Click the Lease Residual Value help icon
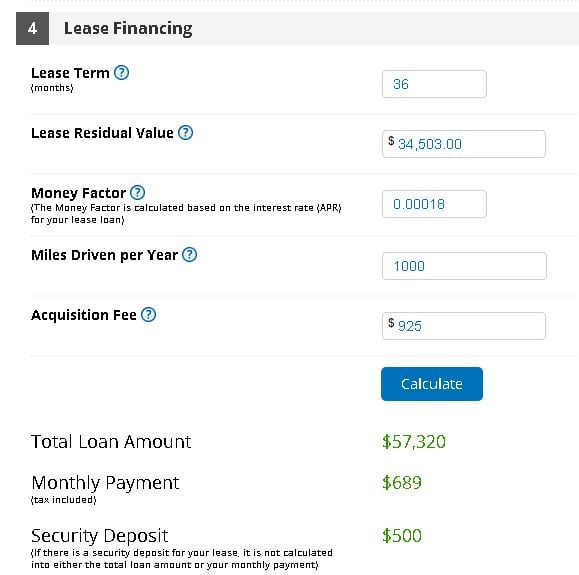This screenshot has width=579, height=575. coord(185,133)
